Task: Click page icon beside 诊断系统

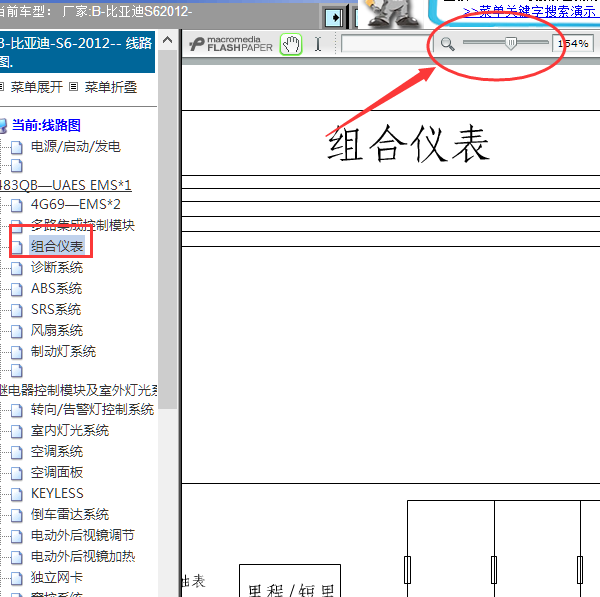Action: [16, 269]
